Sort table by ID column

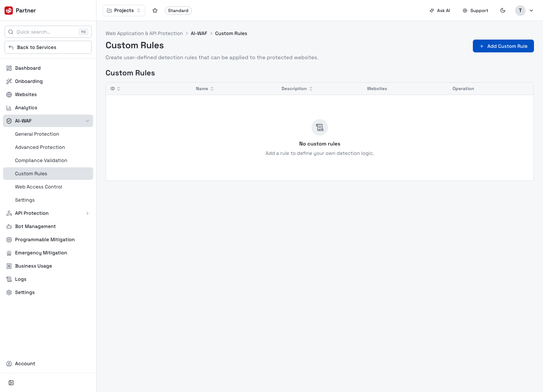(x=115, y=89)
